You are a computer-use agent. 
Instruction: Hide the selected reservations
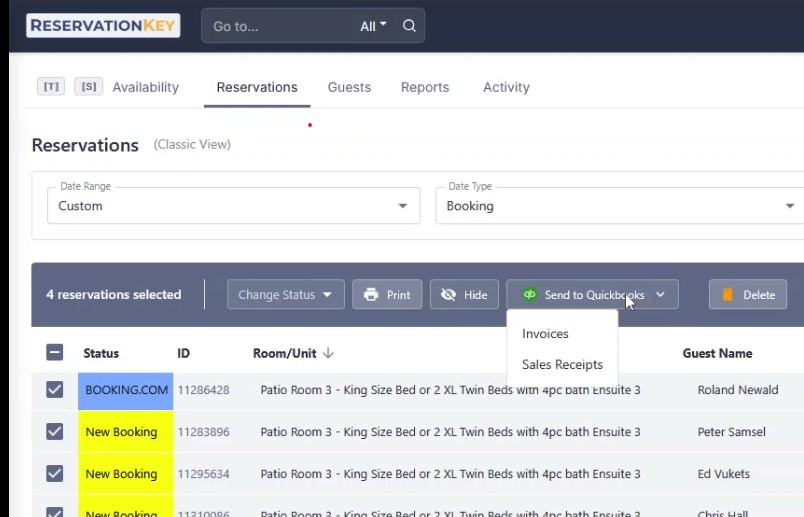[464, 295]
